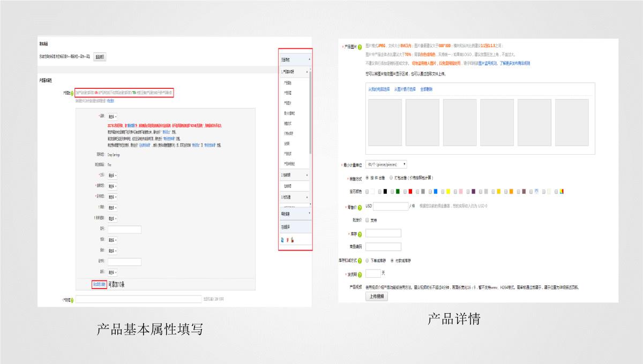Click the blue icon in sidebar bottom row
This screenshot has height=364, width=643.
pos(283,240)
